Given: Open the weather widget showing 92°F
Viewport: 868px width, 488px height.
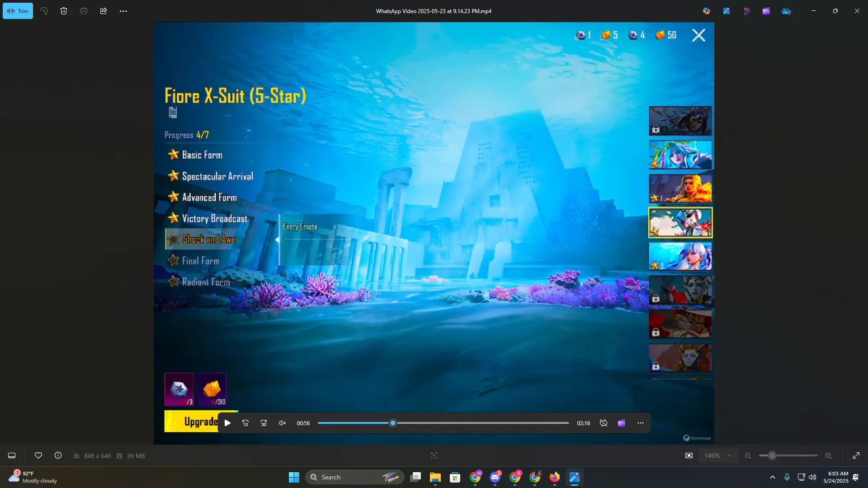Looking at the screenshot, I should coord(33,477).
